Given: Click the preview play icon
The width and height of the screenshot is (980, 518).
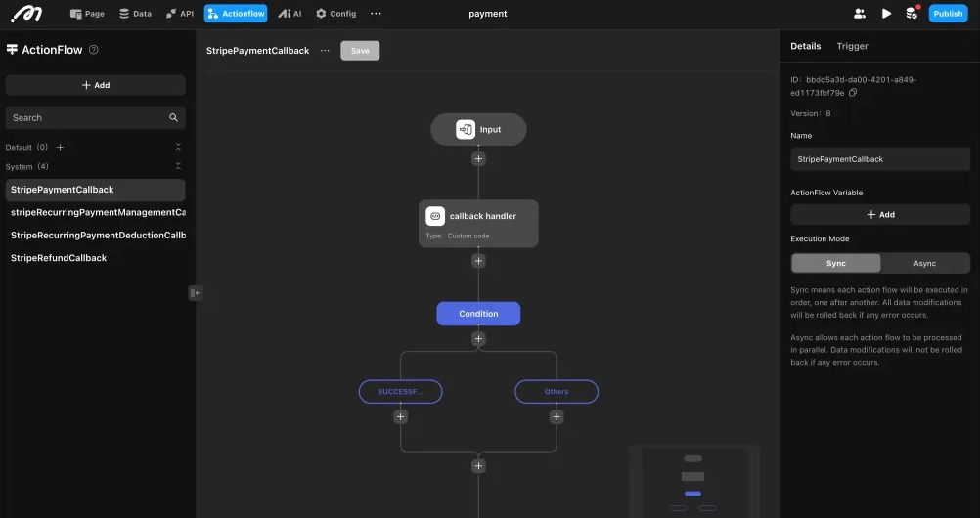Looking at the screenshot, I should coord(886,13).
